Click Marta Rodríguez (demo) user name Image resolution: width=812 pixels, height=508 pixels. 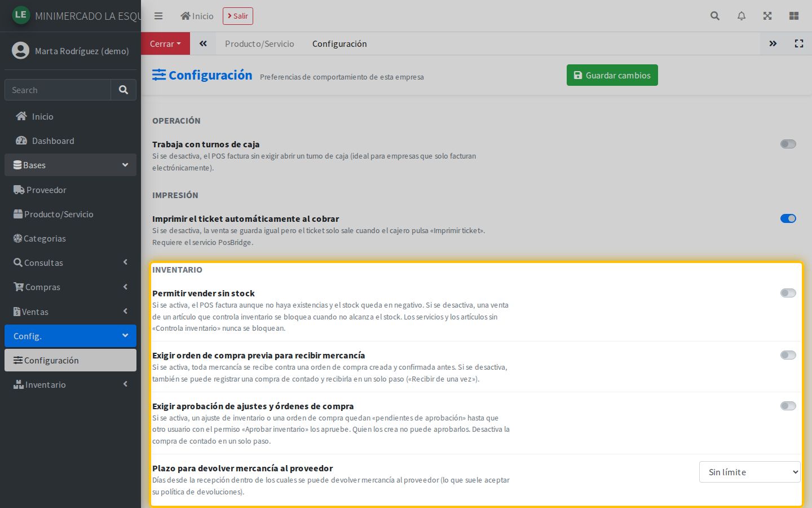[82, 51]
